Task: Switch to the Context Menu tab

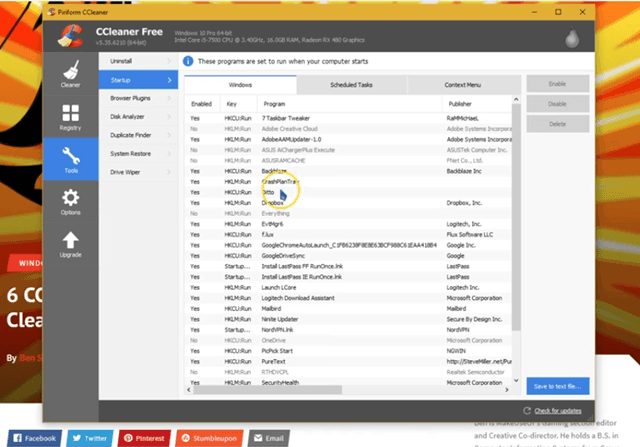Action: point(463,85)
